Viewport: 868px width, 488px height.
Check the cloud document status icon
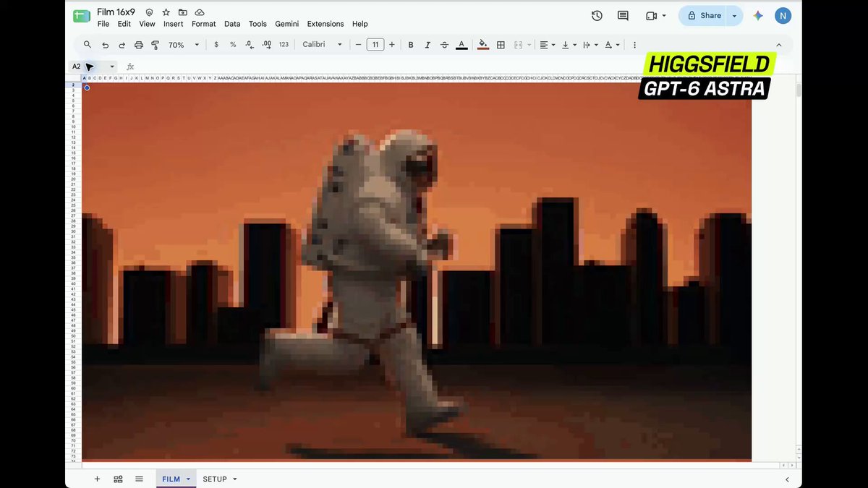(x=200, y=12)
